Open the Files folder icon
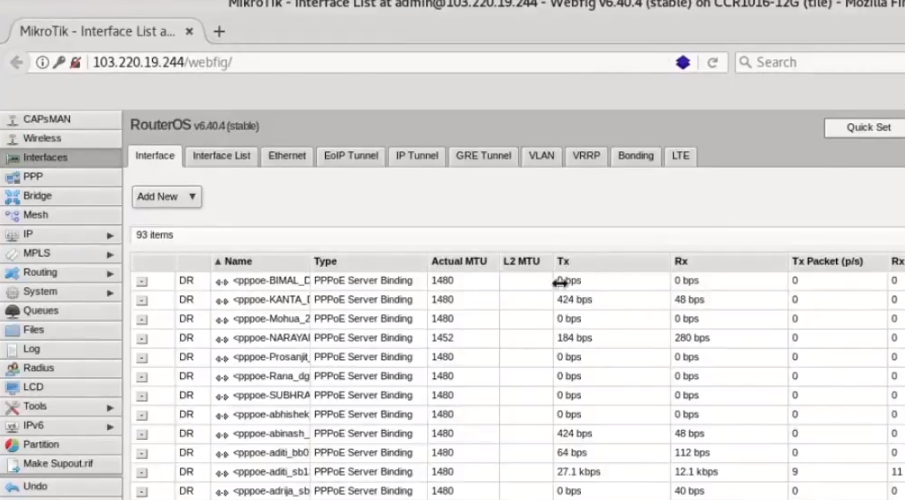This screenshot has height=500, width=905. pyautogui.click(x=12, y=330)
